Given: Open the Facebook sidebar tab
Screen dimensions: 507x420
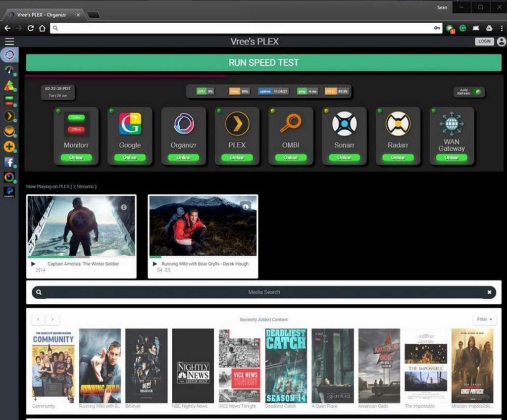Looking at the screenshot, I should (x=9, y=162).
